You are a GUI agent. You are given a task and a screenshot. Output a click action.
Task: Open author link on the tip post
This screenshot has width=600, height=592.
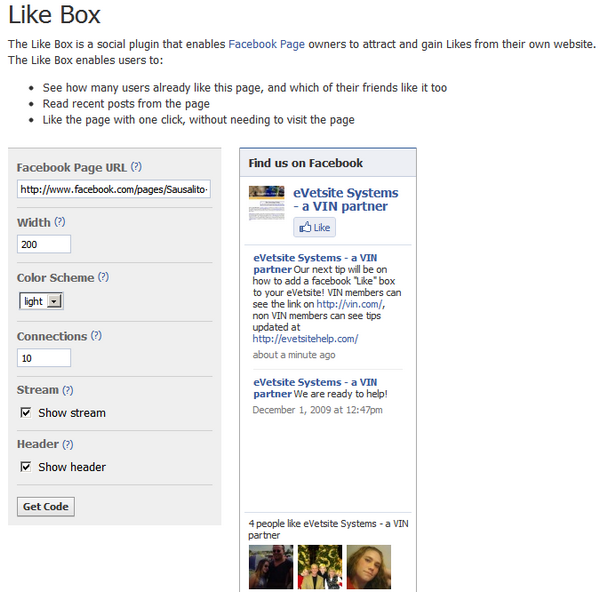315,263
